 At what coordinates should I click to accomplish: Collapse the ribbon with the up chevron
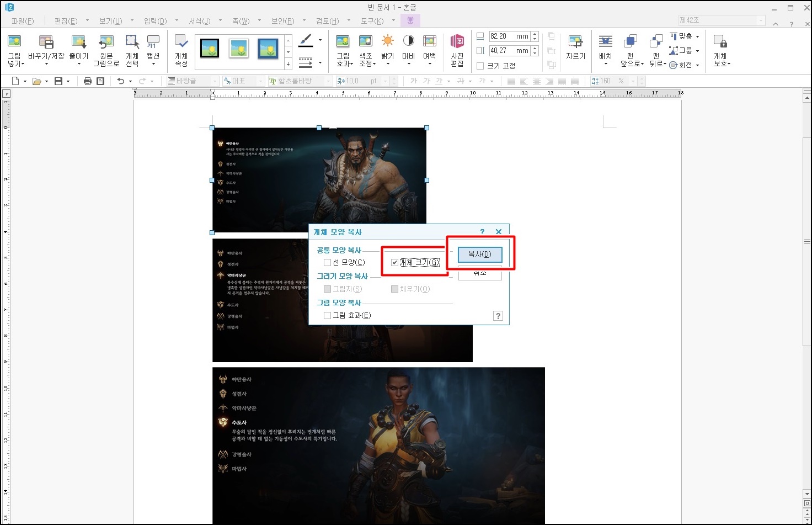click(776, 24)
